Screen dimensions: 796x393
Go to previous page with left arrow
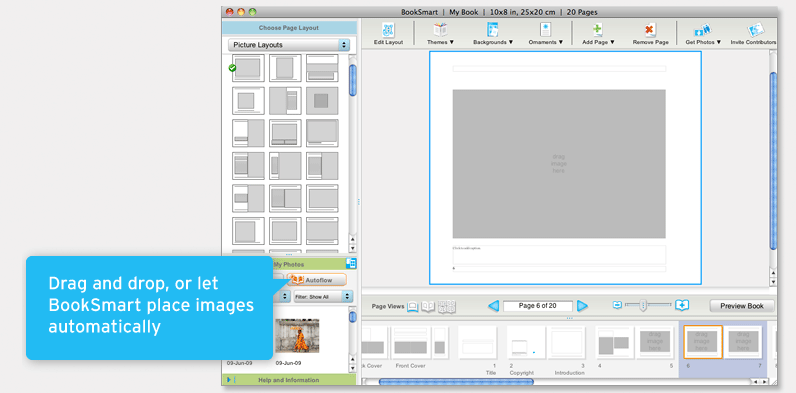click(x=493, y=306)
